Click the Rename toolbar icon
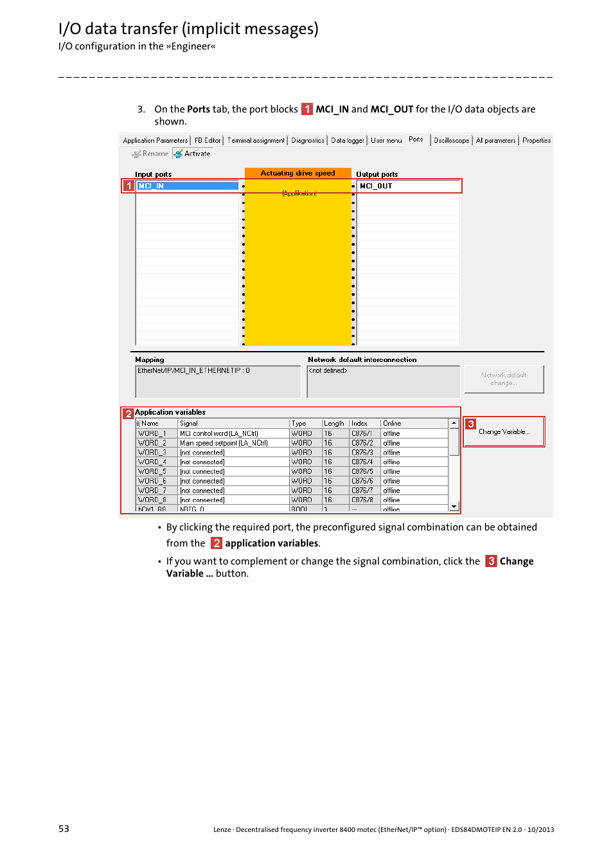613x868 pixels. pyautogui.click(x=137, y=154)
